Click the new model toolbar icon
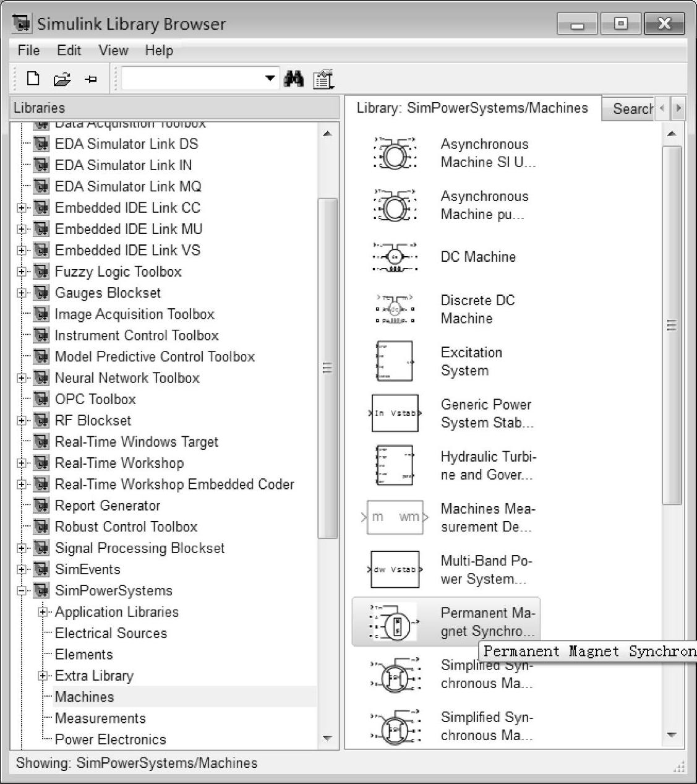 (33, 79)
